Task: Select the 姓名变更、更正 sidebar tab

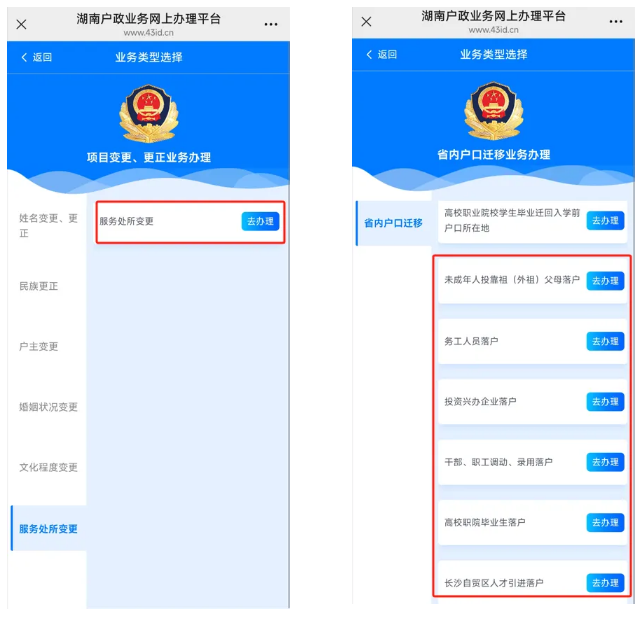Action: 49,226
